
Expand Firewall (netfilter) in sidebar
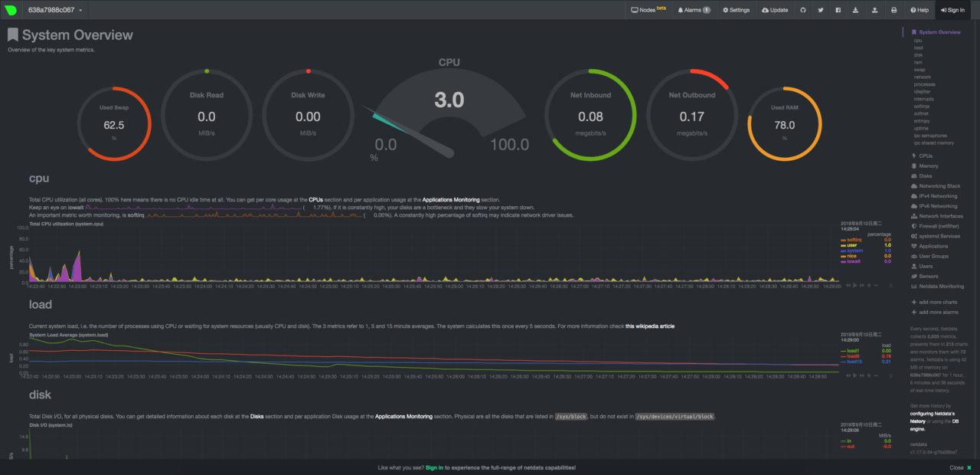tap(935, 226)
